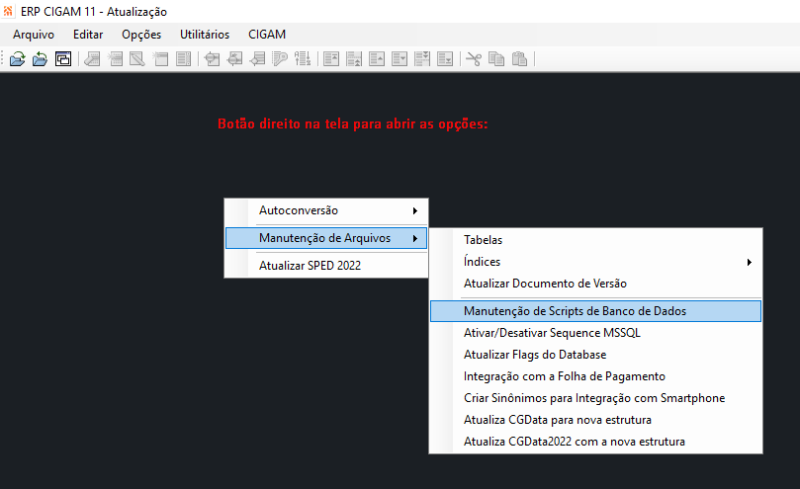This screenshot has height=489, width=800.
Task: Click the greyed list form icon before first separator
Action: point(183,59)
